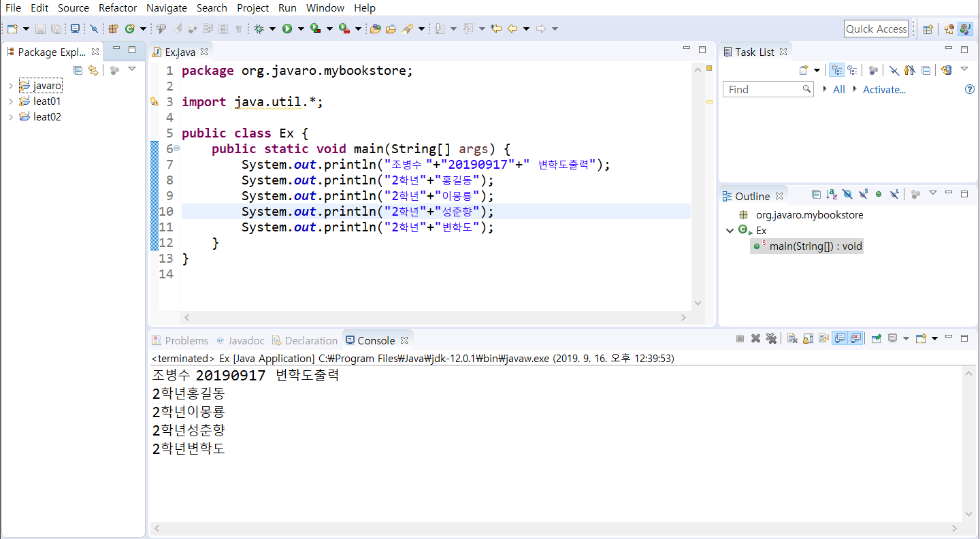Click Last Edit Location arrow icon
Image resolution: width=980 pixels, height=539 pixels.
pos(495,29)
